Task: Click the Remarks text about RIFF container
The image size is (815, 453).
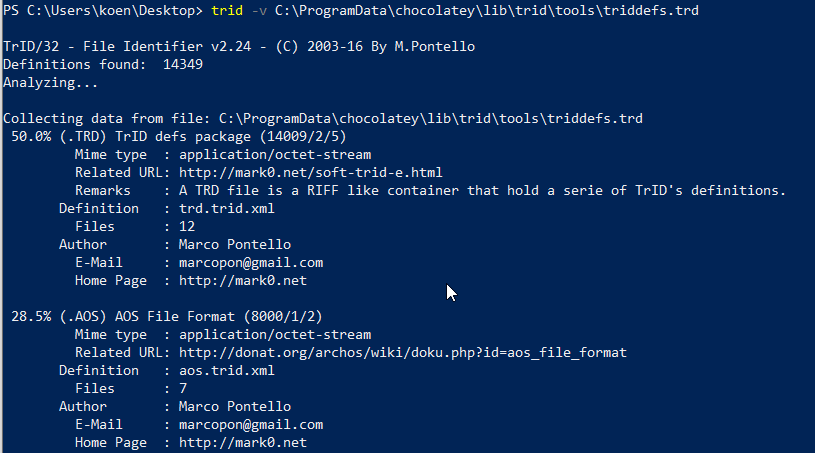Action: 482,190
